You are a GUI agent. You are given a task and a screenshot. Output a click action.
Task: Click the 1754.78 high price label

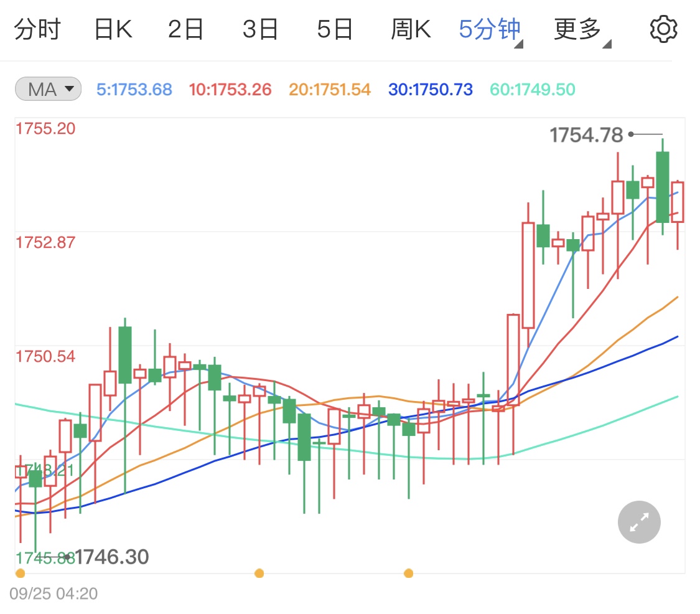(586, 135)
